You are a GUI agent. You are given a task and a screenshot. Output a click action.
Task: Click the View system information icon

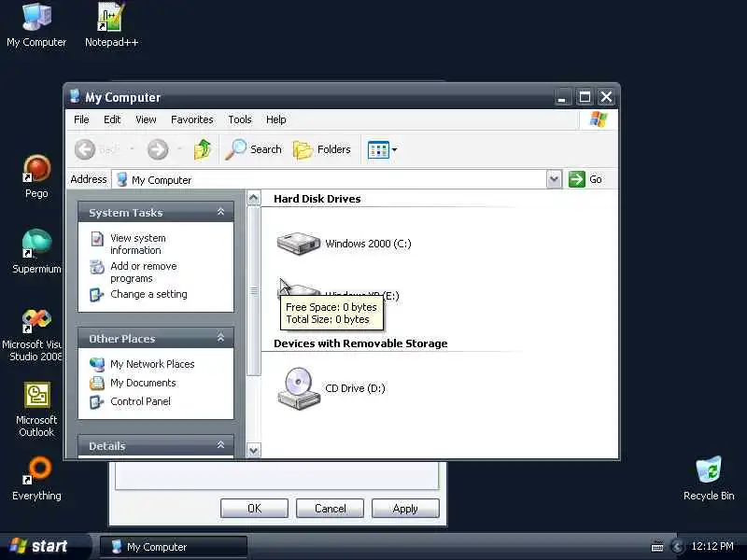97,238
